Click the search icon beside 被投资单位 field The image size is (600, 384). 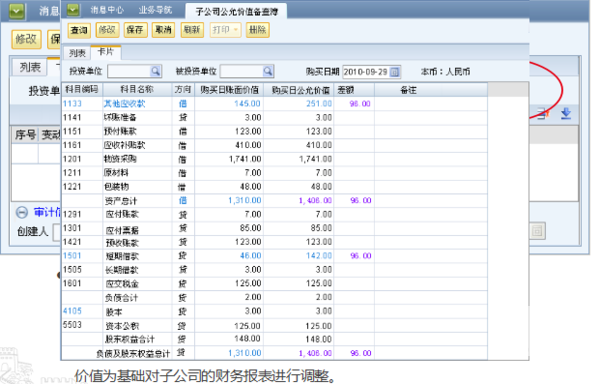tap(268, 71)
